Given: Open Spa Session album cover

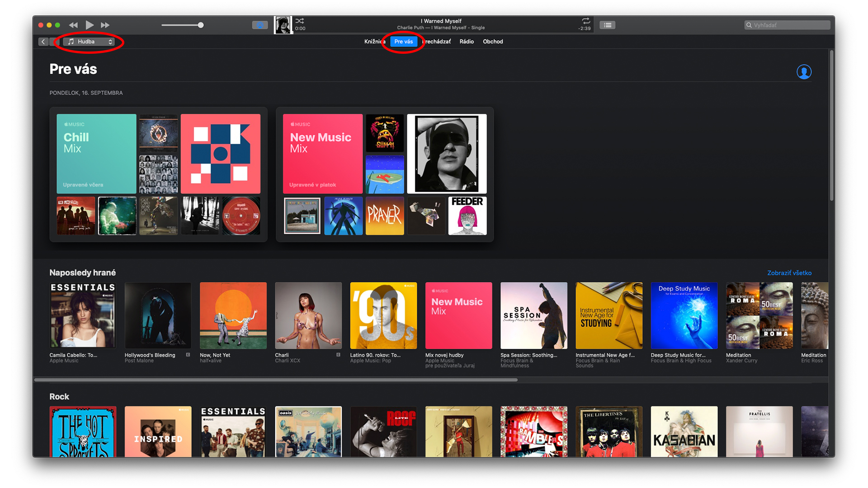Looking at the screenshot, I should [x=534, y=315].
